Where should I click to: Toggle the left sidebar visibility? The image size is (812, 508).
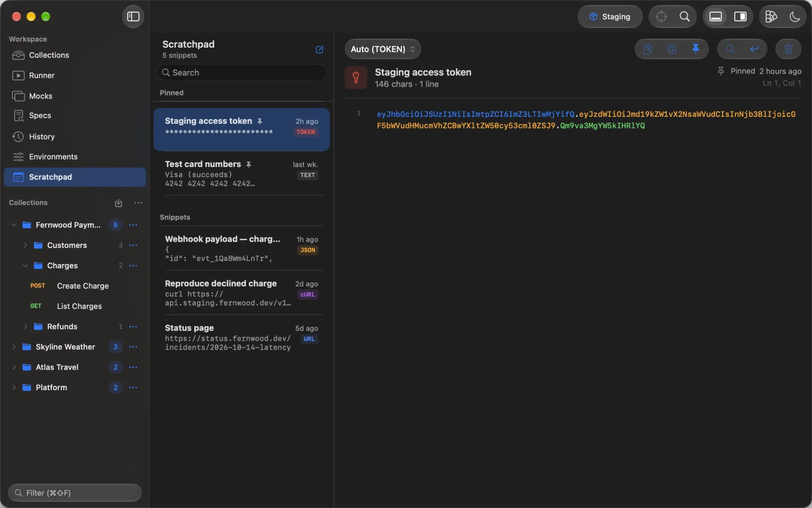(x=133, y=17)
